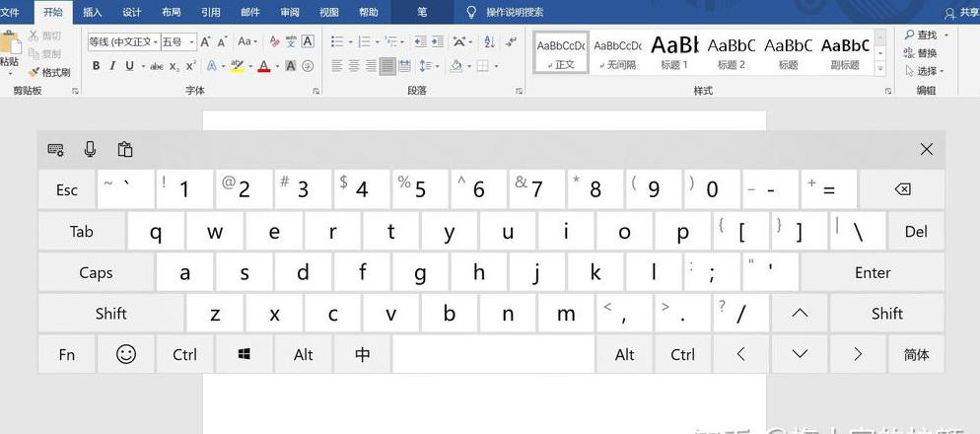Open the emoji panel smiley key
The image size is (980, 434).
click(126, 354)
